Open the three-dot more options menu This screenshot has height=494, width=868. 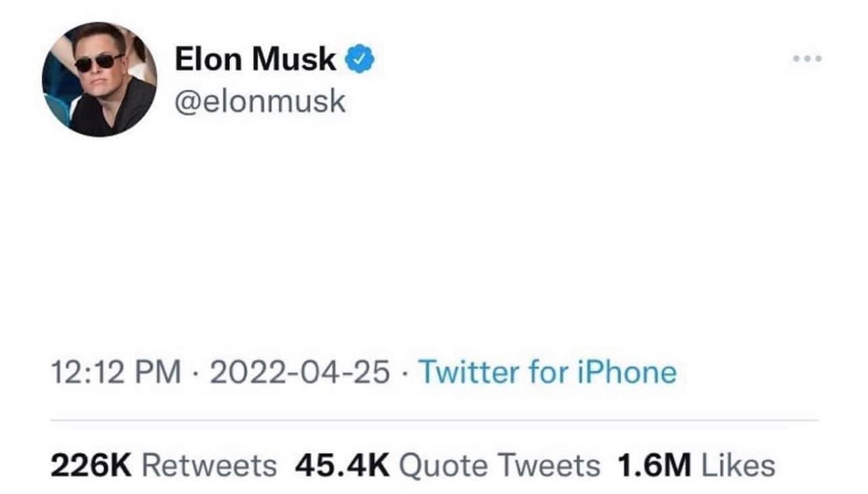(808, 59)
